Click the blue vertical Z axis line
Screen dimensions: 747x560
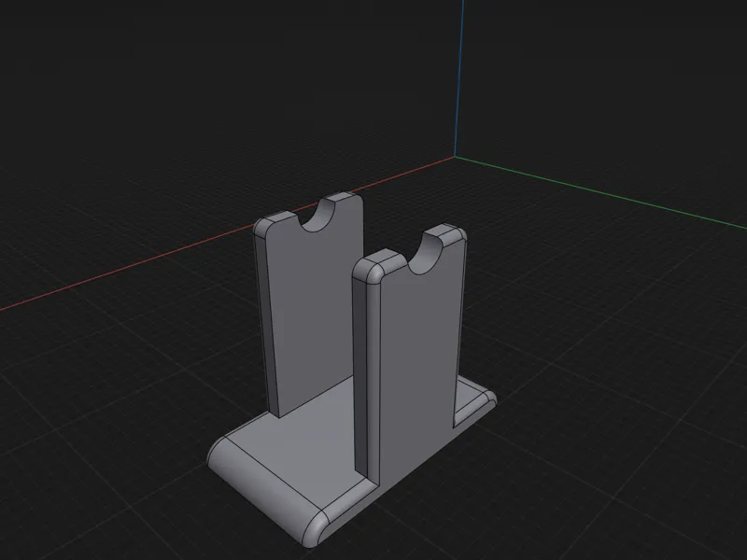pos(458,78)
